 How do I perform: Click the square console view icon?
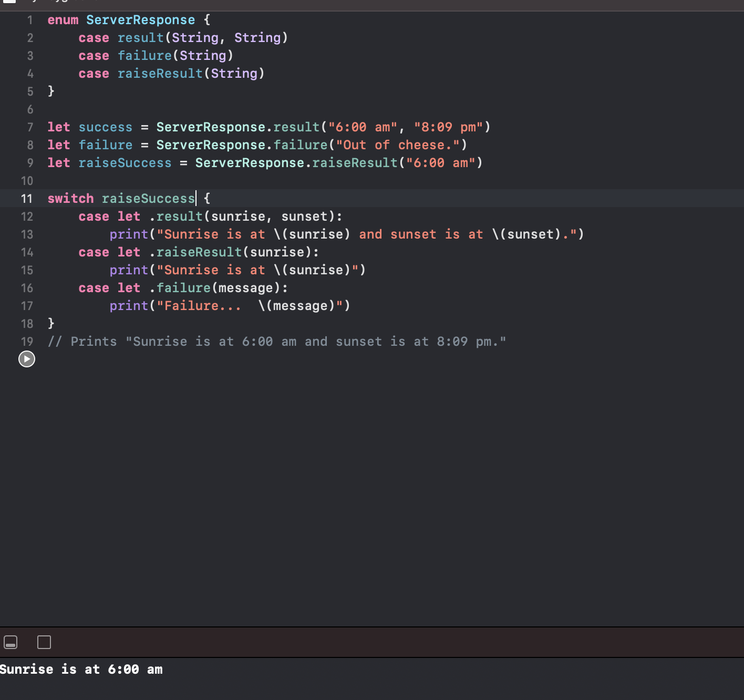[44, 642]
